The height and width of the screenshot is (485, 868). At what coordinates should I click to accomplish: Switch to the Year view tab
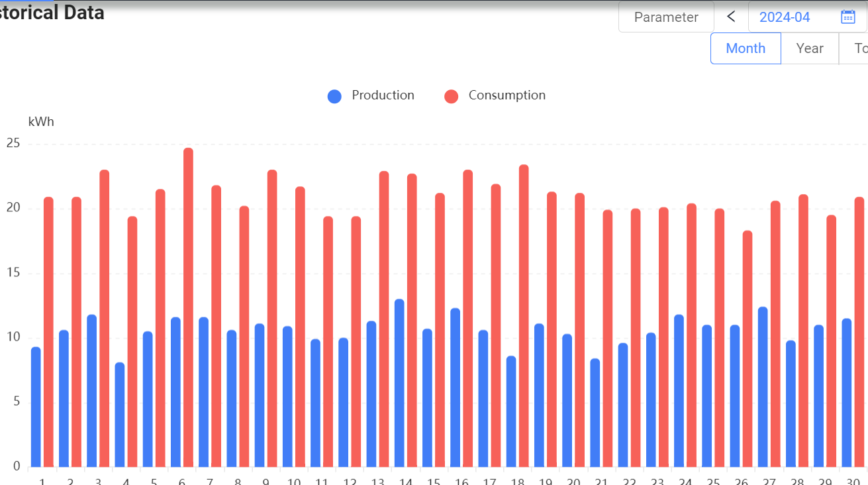click(x=810, y=48)
